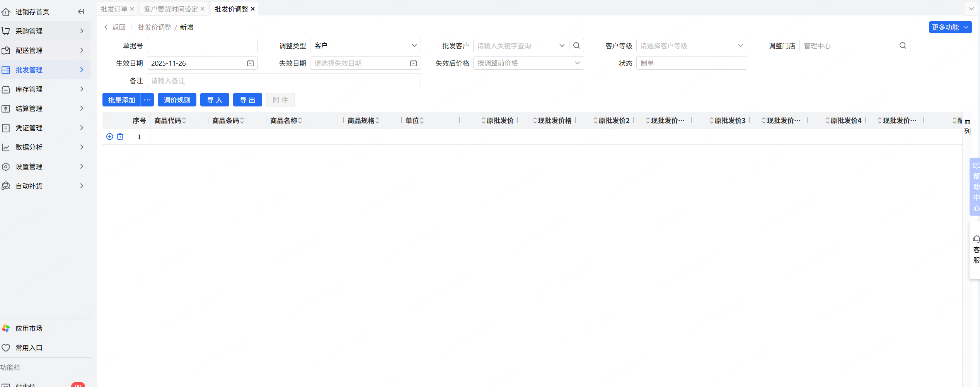Sort by 单位 column header
This screenshot has width=980, height=387.
[x=415, y=121]
